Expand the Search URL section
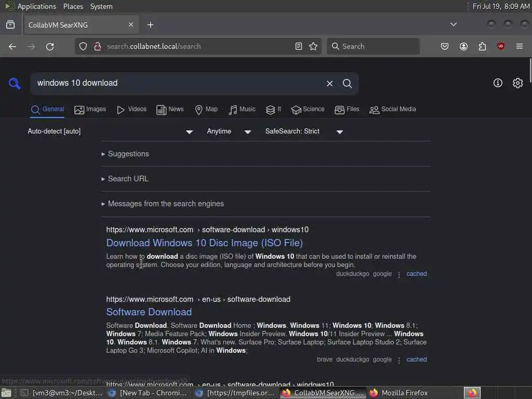Image resolution: width=532 pixels, height=399 pixels. point(125,179)
